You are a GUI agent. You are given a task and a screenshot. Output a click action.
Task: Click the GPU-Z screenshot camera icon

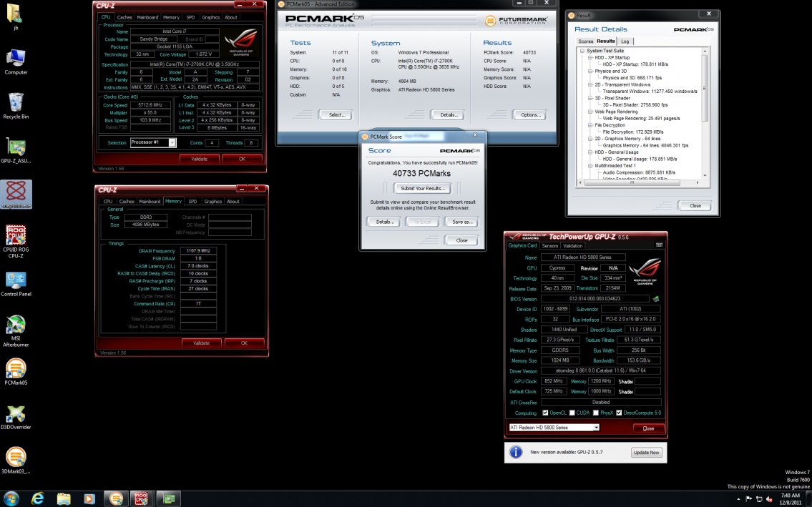point(659,245)
